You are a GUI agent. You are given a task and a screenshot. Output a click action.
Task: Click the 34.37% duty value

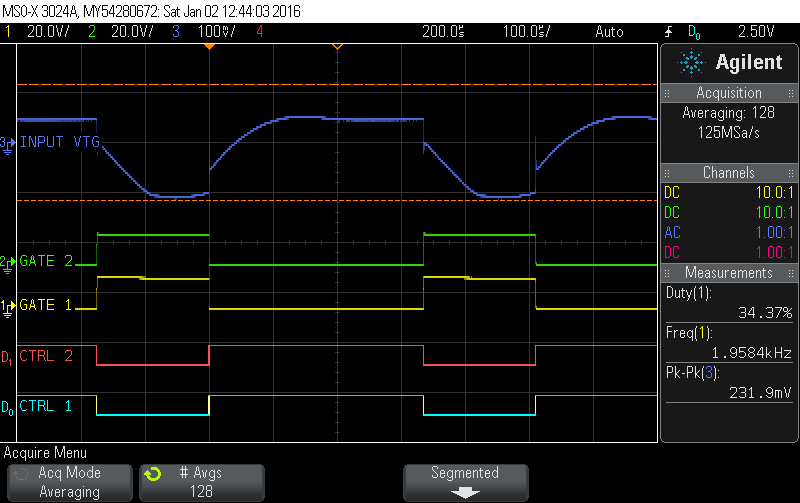coord(765,313)
